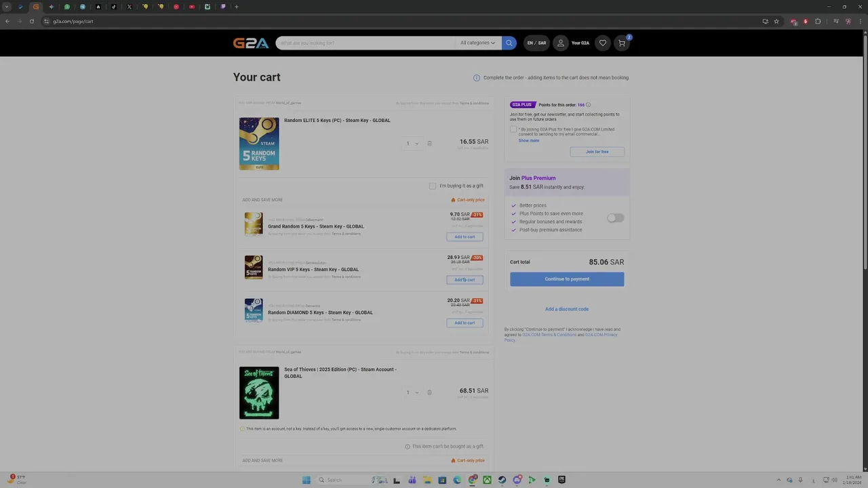Click the Sea of Thieves 2025 Edition title
This screenshot has height=488, width=868.
tap(340, 373)
